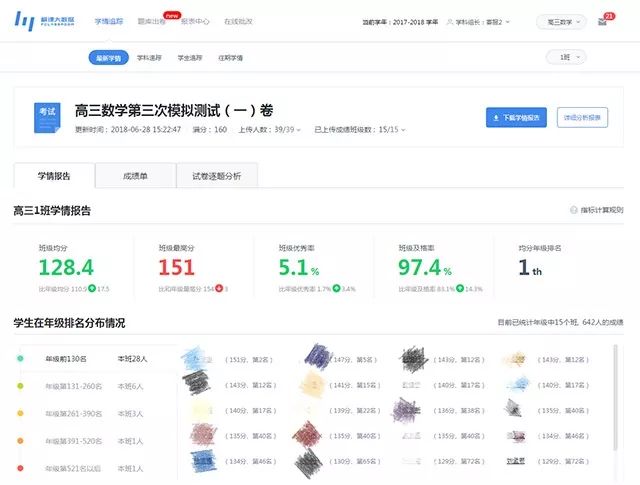Click orange dot beside 年级第391-520名
640x485 pixels.
(x=20, y=441)
